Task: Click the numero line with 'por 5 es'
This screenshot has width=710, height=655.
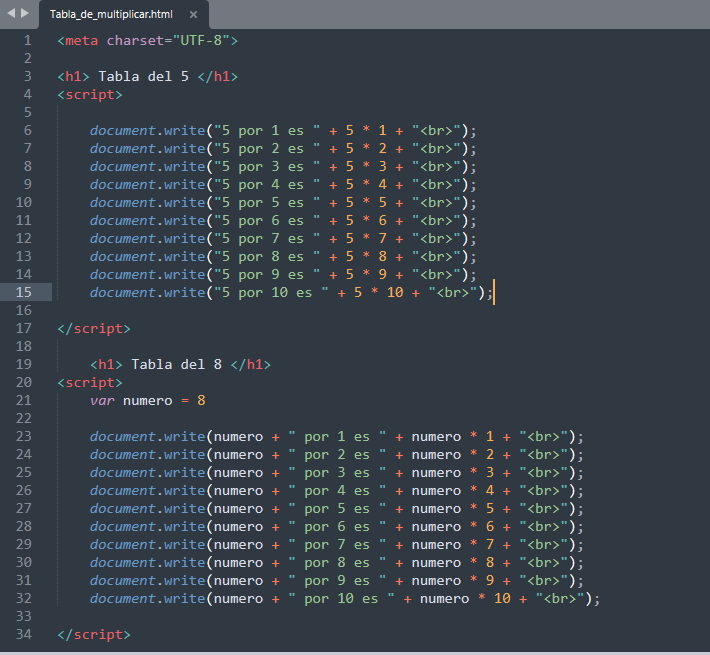Action: point(336,509)
